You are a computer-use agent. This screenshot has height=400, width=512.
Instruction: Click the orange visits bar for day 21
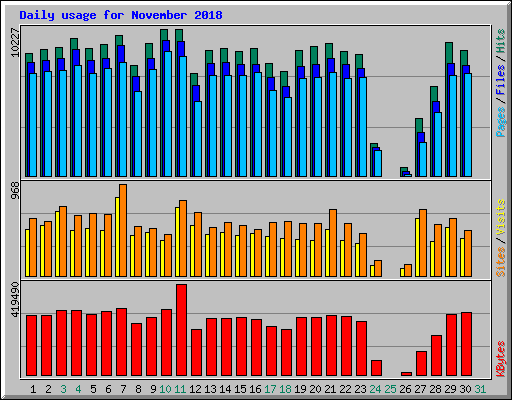tap(333, 243)
